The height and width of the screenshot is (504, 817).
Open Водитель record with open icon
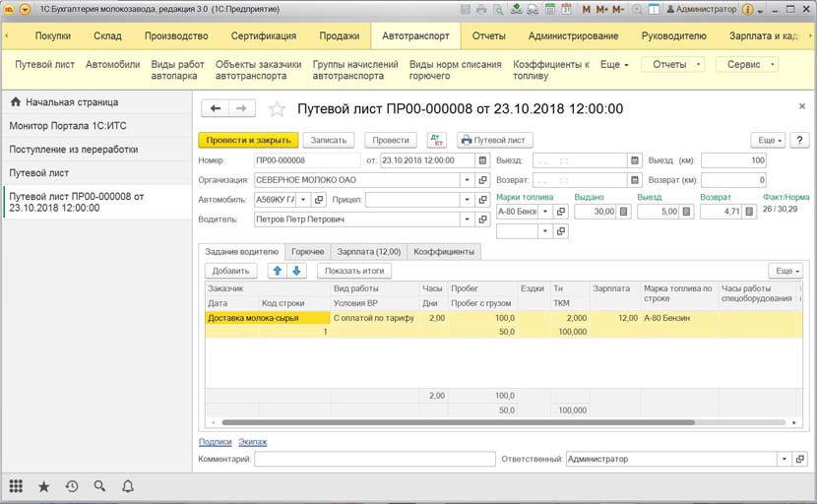click(x=483, y=220)
